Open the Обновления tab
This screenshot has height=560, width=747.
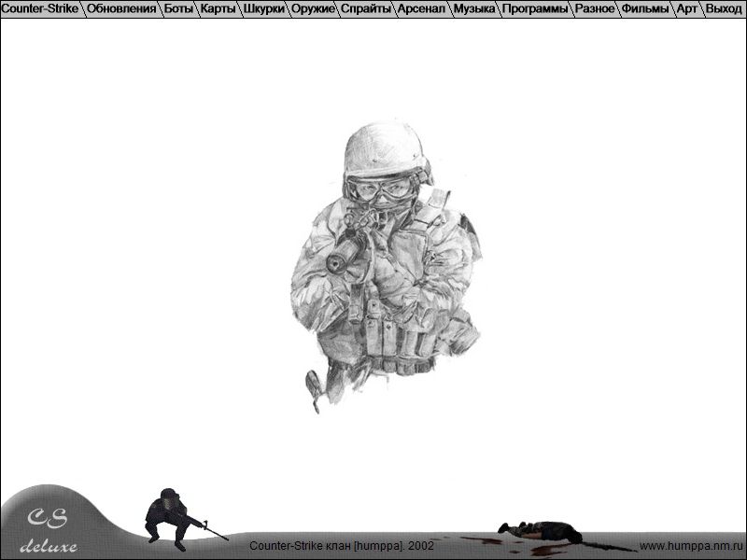click(122, 8)
